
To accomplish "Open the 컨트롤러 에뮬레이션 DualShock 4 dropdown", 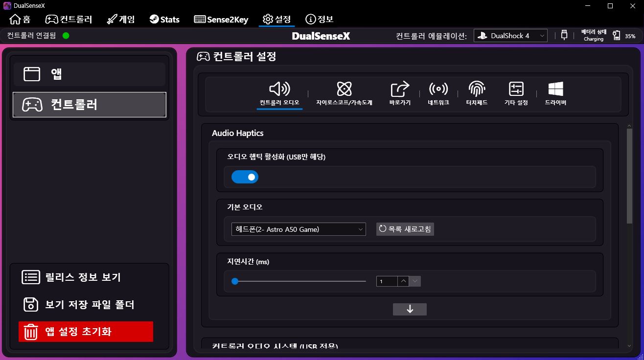I will pos(510,36).
